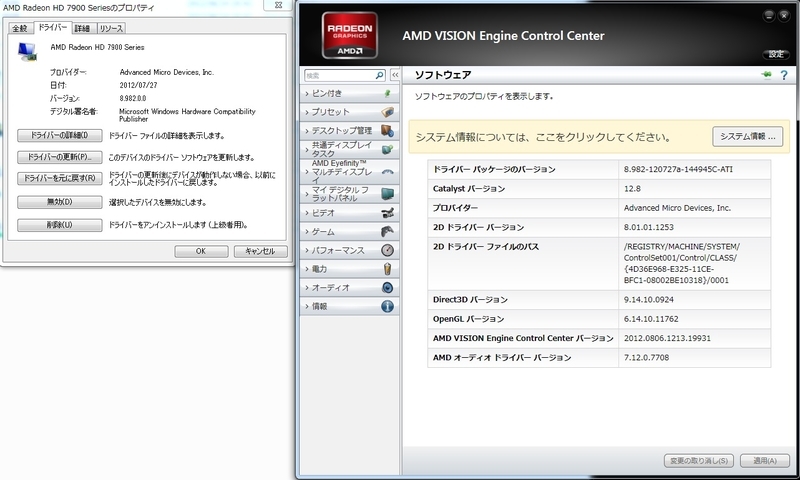Image resolution: width=800 pixels, height=480 pixels.
Task: Click the pin icon in ピン付き row
Action: 387,93
